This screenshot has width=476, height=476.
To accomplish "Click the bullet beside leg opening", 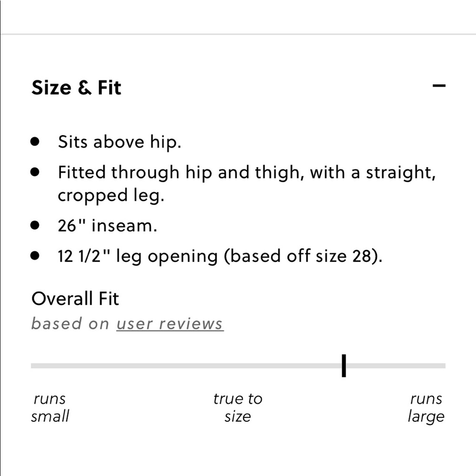I will tap(35, 256).
